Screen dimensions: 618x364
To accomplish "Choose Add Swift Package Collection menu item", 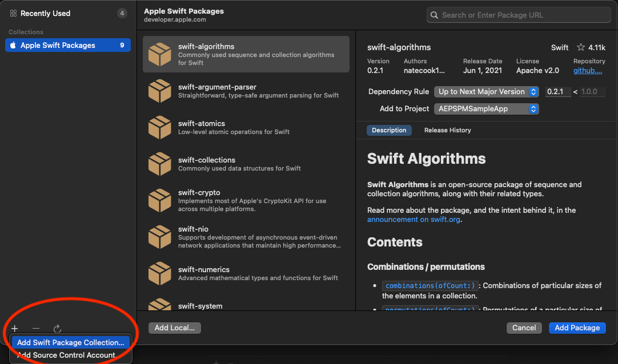I will point(71,342).
